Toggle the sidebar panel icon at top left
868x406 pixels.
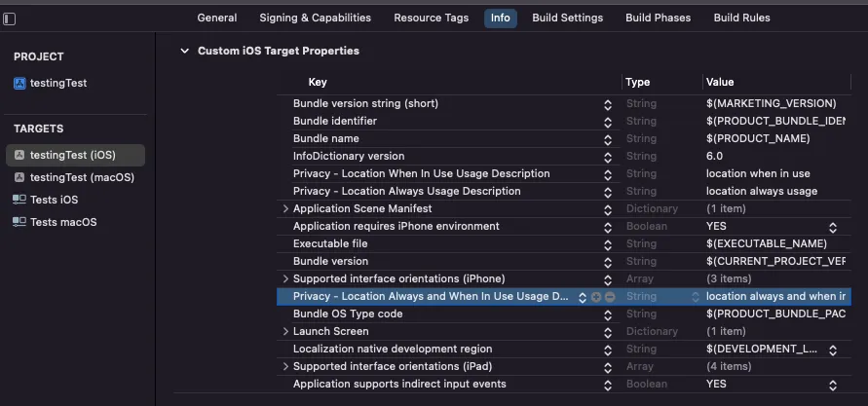(10, 18)
